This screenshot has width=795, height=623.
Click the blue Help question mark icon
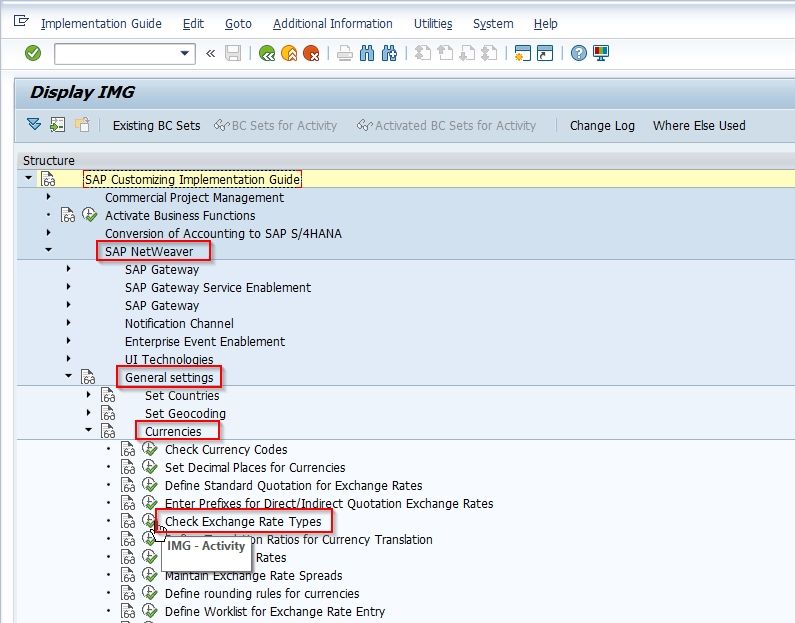[579, 53]
